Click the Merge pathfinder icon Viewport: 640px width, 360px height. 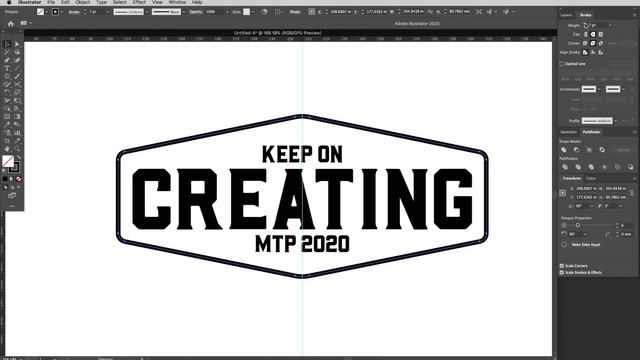coord(591,167)
